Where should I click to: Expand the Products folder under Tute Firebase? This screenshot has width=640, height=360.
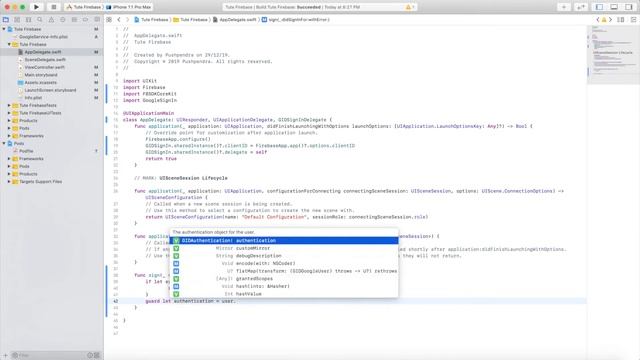[x=9, y=121]
